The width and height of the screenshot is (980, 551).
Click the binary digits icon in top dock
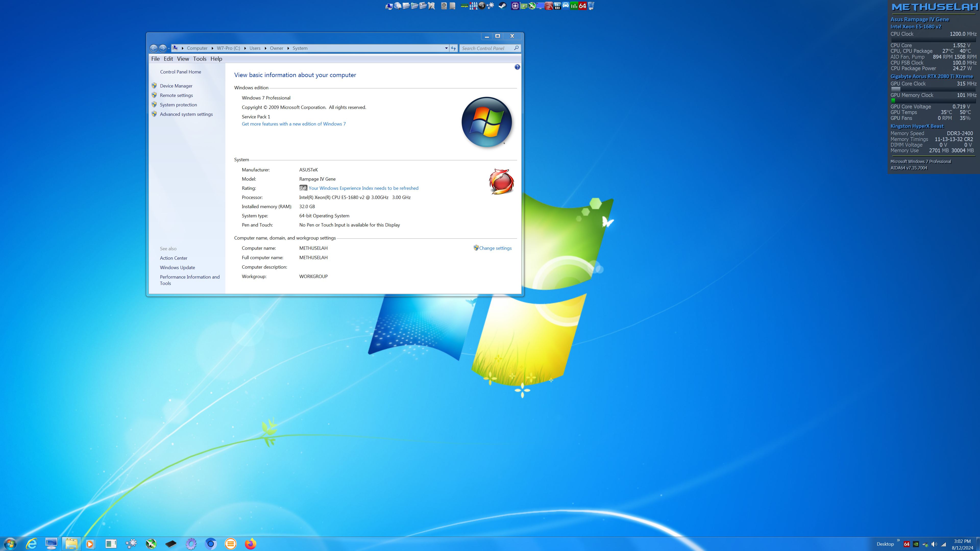(x=474, y=6)
